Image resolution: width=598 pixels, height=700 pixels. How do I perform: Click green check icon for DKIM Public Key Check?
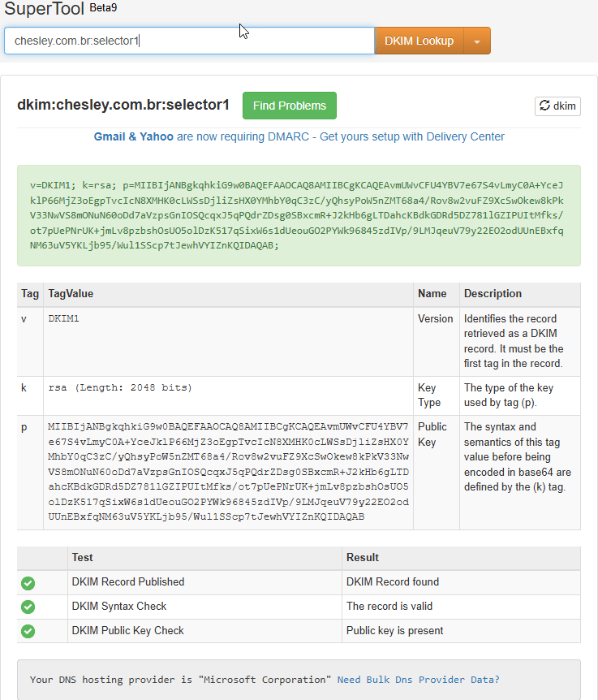28,631
